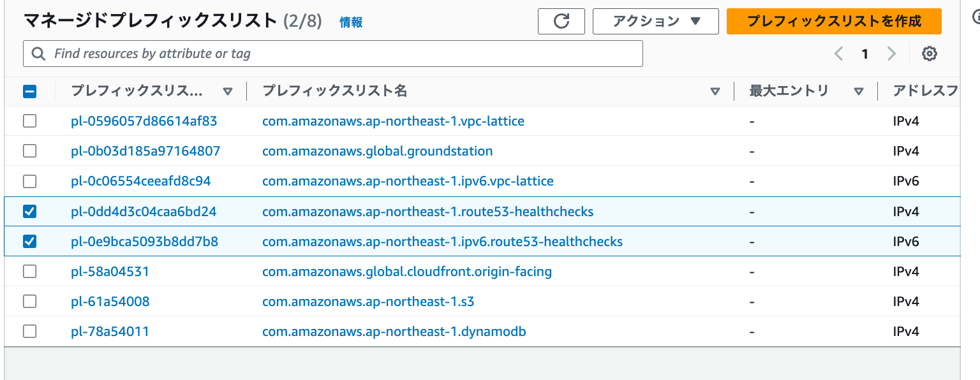The width and height of the screenshot is (980, 380).
Task: Click the next page chevron
Action: coord(891,54)
